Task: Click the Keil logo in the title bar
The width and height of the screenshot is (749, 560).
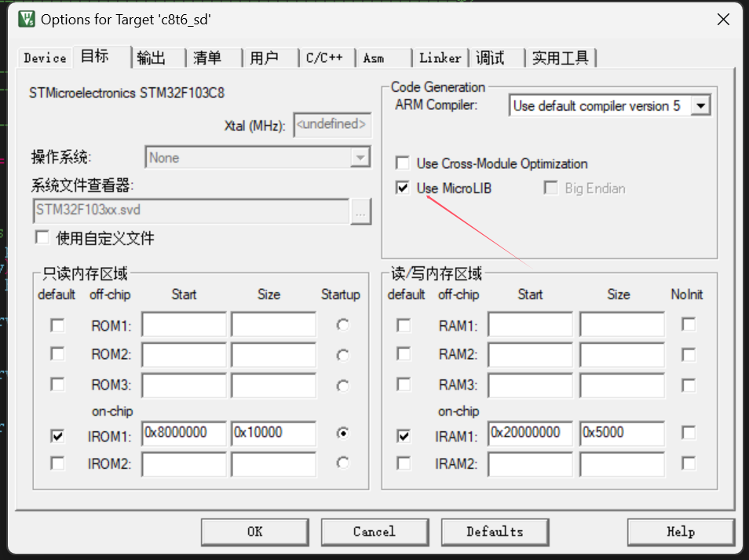Action: (x=26, y=19)
